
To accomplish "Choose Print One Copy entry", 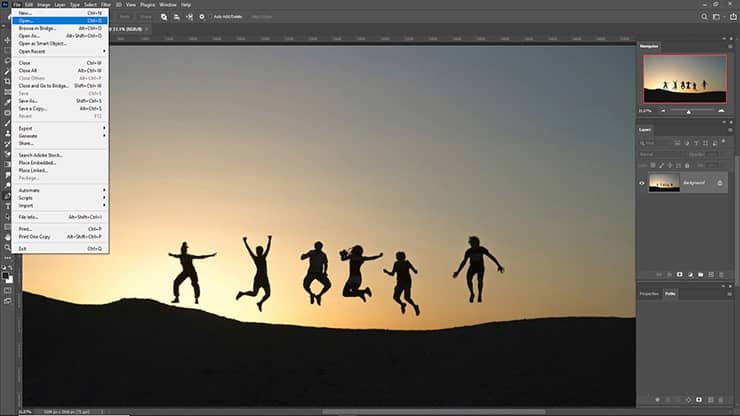I will [x=60, y=237].
